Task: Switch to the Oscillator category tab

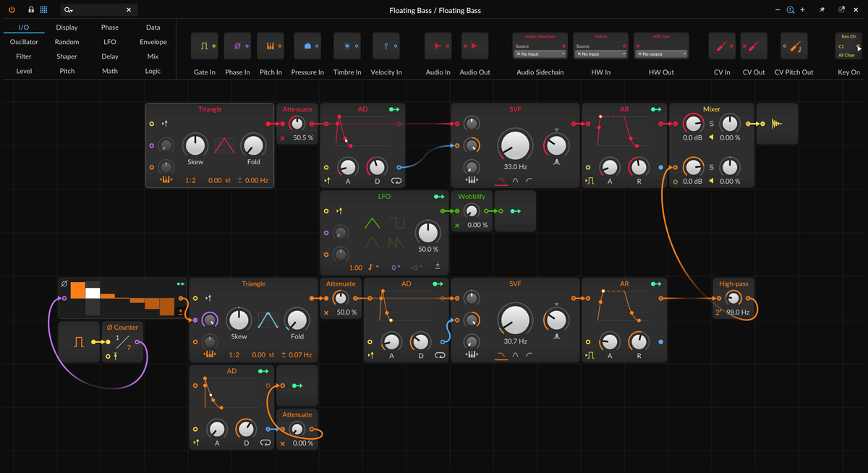Action: (x=24, y=42)
